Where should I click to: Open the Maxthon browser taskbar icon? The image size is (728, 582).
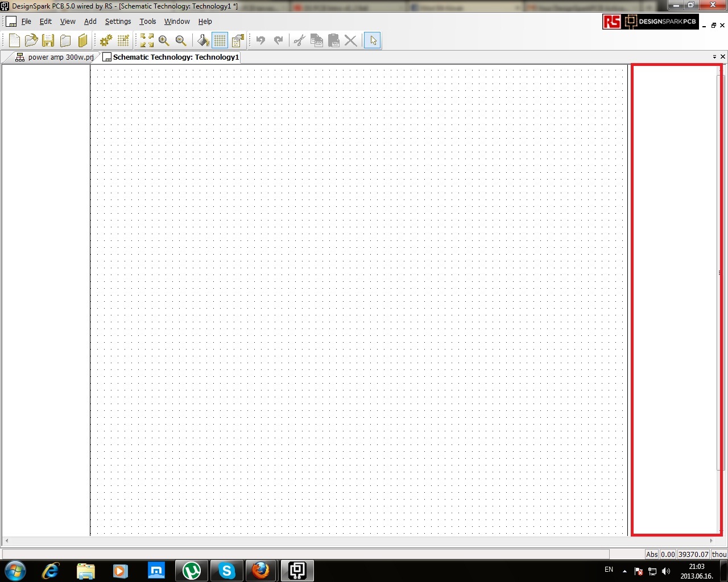point(156,571)
